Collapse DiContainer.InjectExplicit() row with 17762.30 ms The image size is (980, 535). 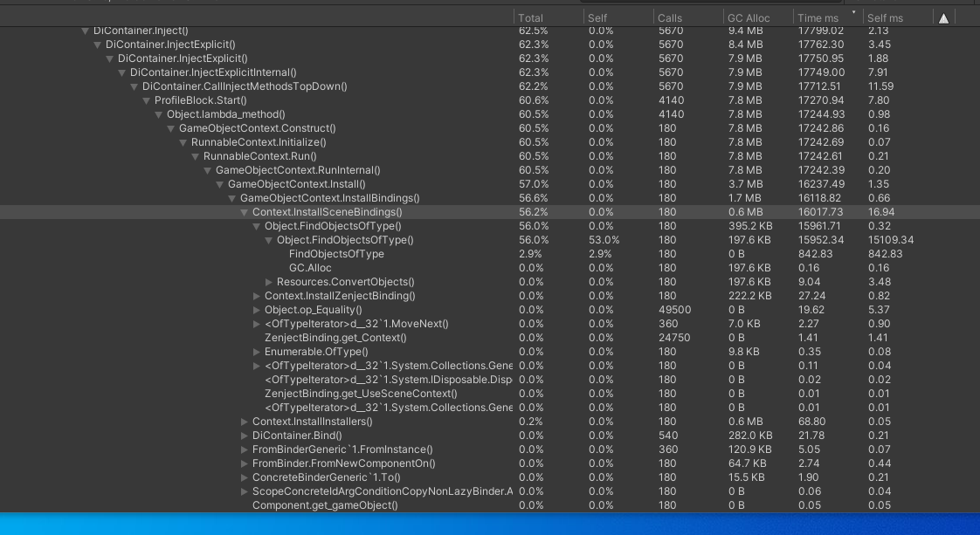(98, 45)
